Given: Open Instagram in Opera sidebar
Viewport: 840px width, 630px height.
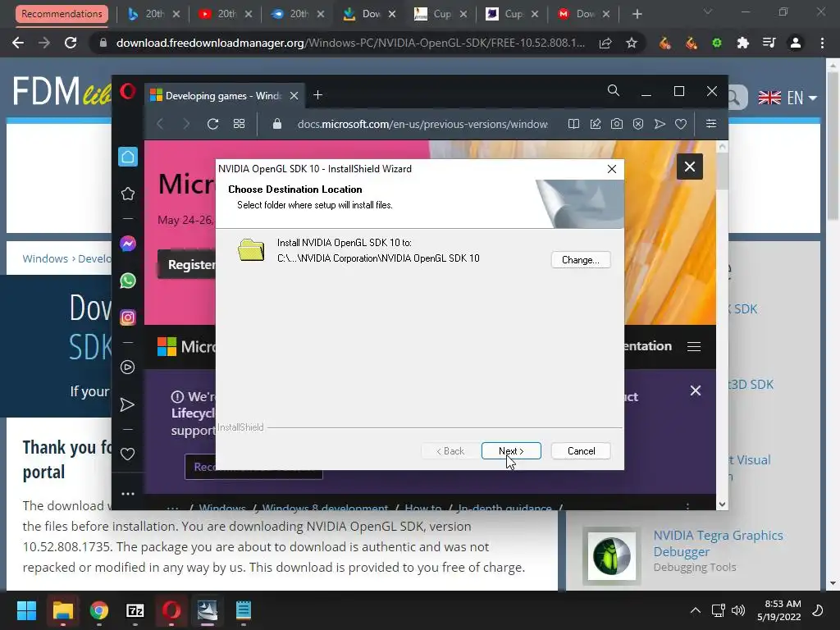Looking at the screenshot, I should pos(127,317).
